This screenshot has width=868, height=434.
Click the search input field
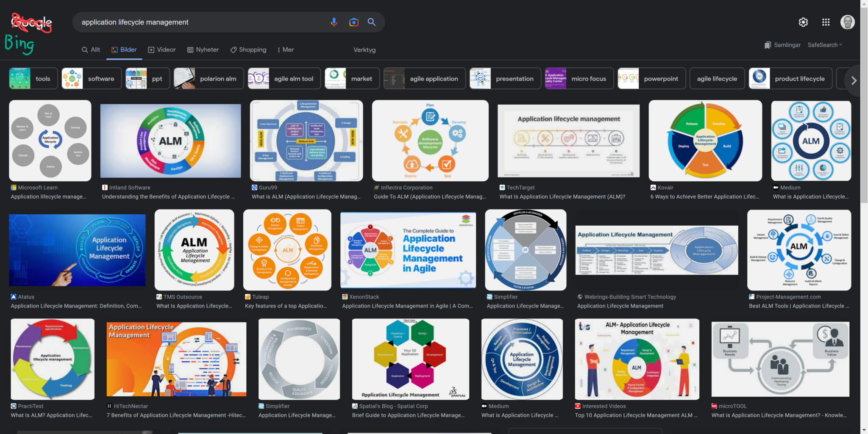[191, 22]
